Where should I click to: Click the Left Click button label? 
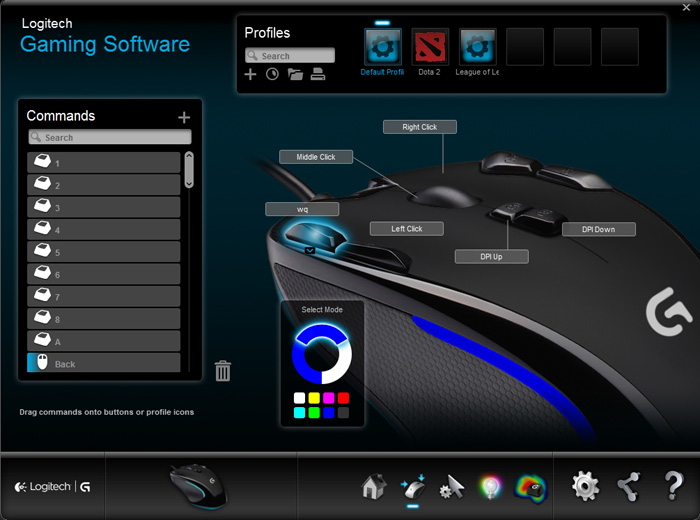[x=407, y=229]
